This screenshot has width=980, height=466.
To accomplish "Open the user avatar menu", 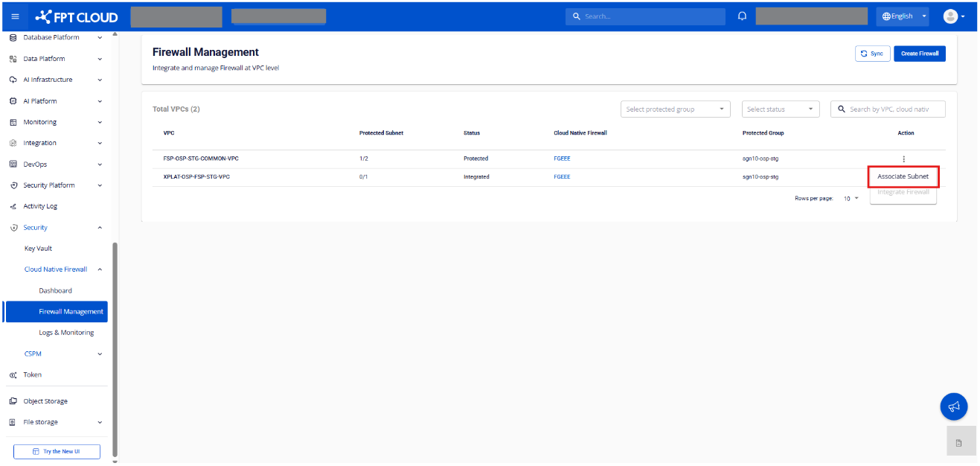I will pos(953,16).
